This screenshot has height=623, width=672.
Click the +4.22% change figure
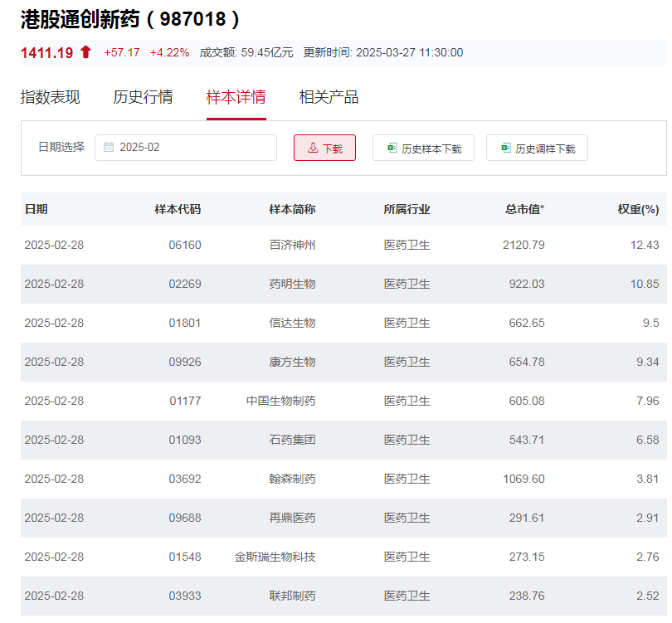coord(169,53)
